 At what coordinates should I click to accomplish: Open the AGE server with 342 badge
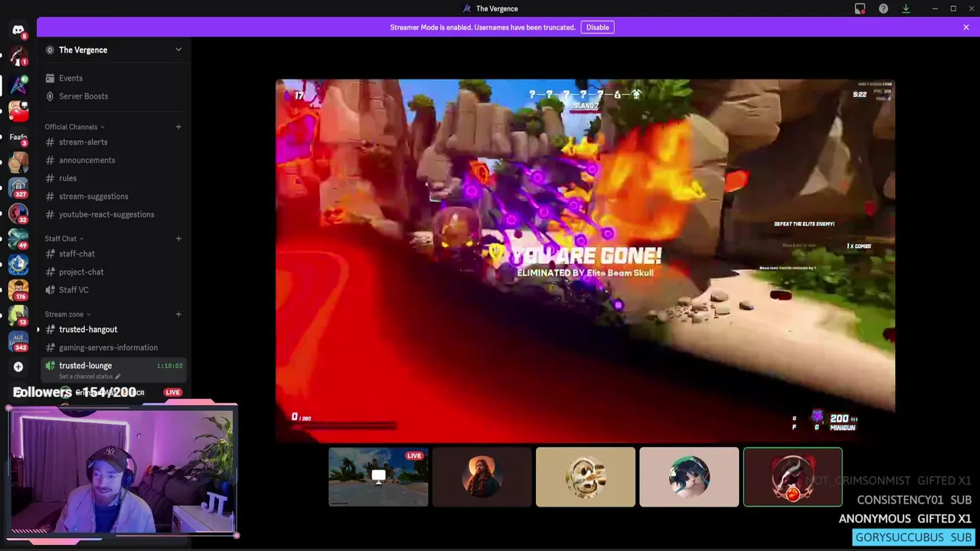[18, 342]
